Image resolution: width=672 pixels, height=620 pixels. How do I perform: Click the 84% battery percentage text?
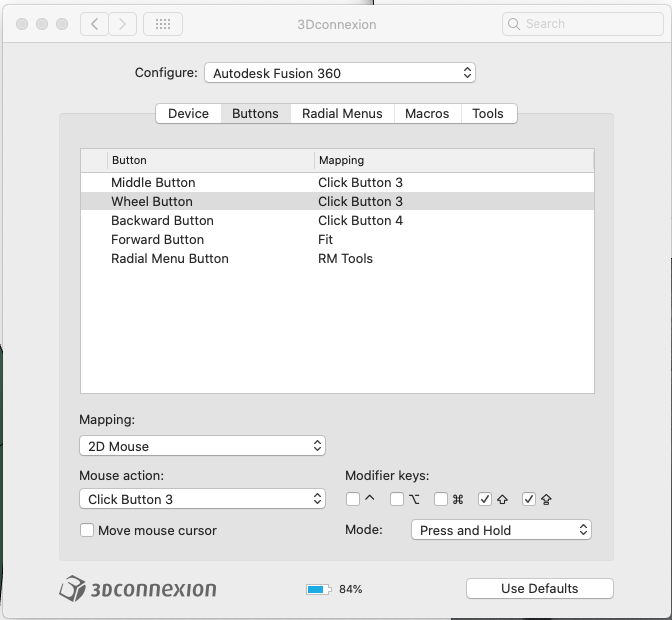[x=351, y=589]
